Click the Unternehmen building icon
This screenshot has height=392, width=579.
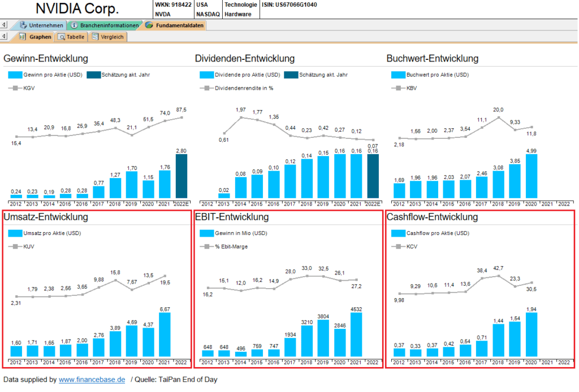(x=23, y=25)
